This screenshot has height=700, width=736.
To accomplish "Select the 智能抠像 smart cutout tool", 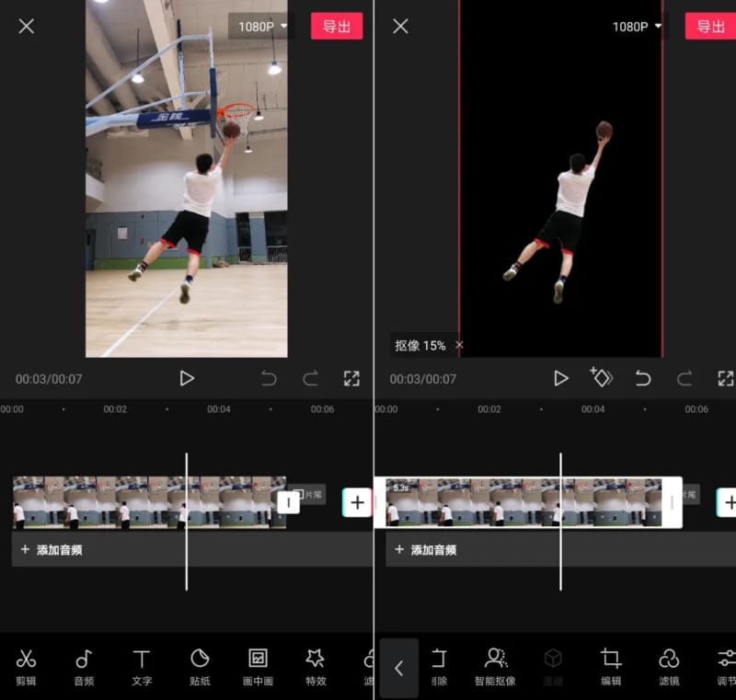I will tap(495, 667).
